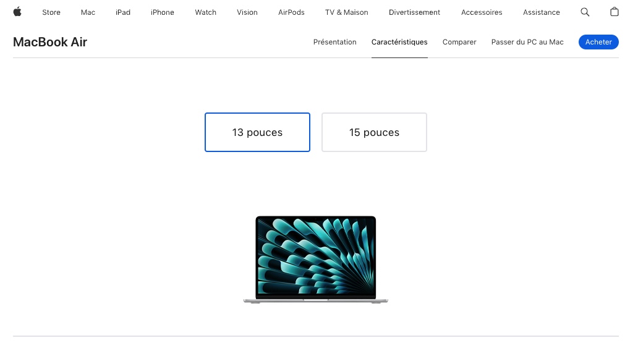
Task: Open the Divertissement menu
Action: coord(414,12)
